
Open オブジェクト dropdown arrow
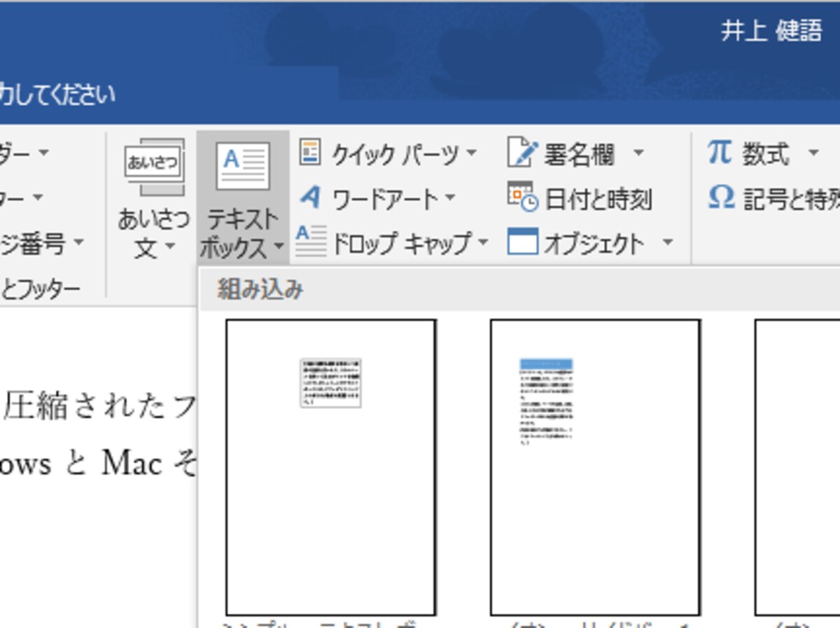(x=666, y=242)
